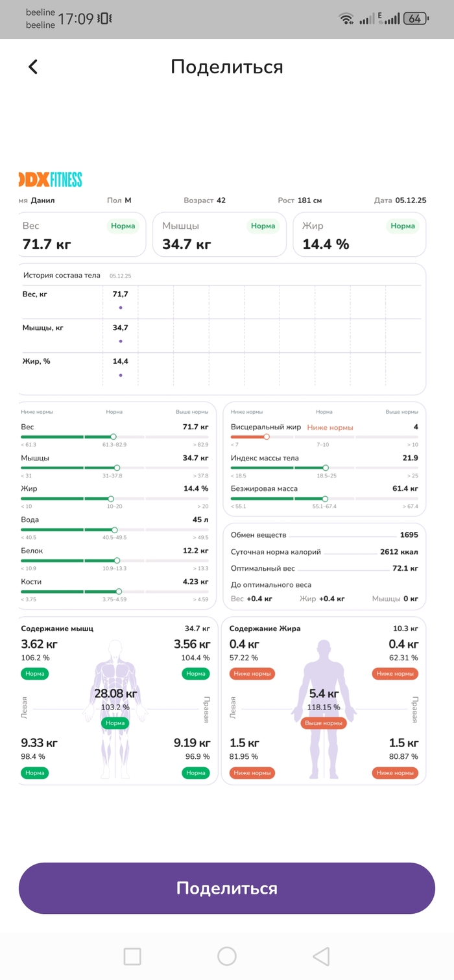Tap the back arrow icon
454x980 pixels.
(33, 67)
